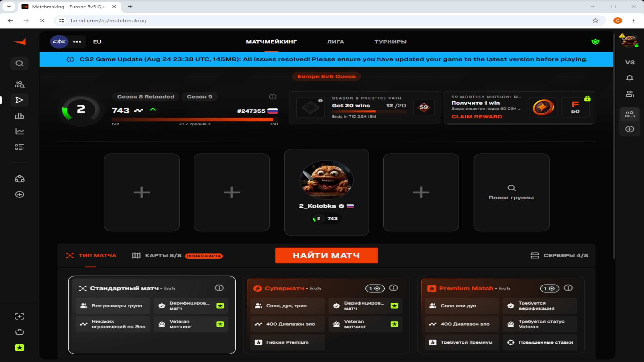Click the crosshair capture icon in the left sidebar
644x362 pixels.
pyautogui.click(x=20, y=316)
